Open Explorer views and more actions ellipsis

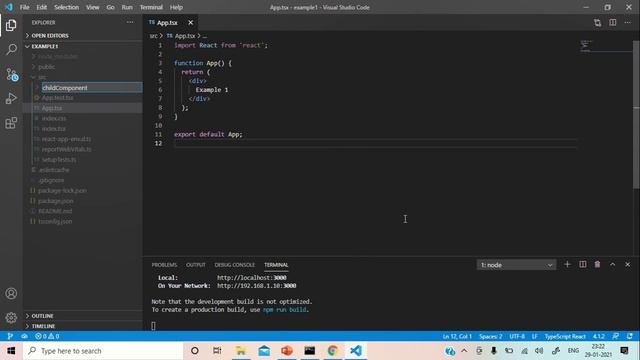130,22
